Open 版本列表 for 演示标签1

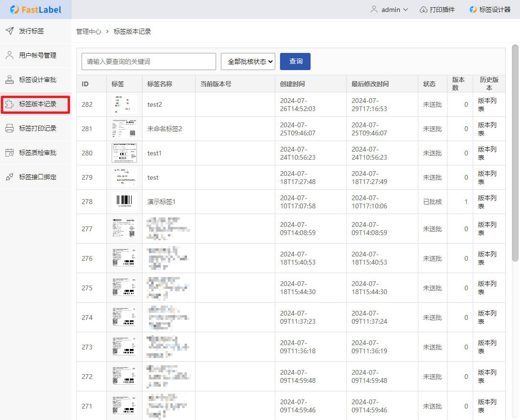[487, 202]
